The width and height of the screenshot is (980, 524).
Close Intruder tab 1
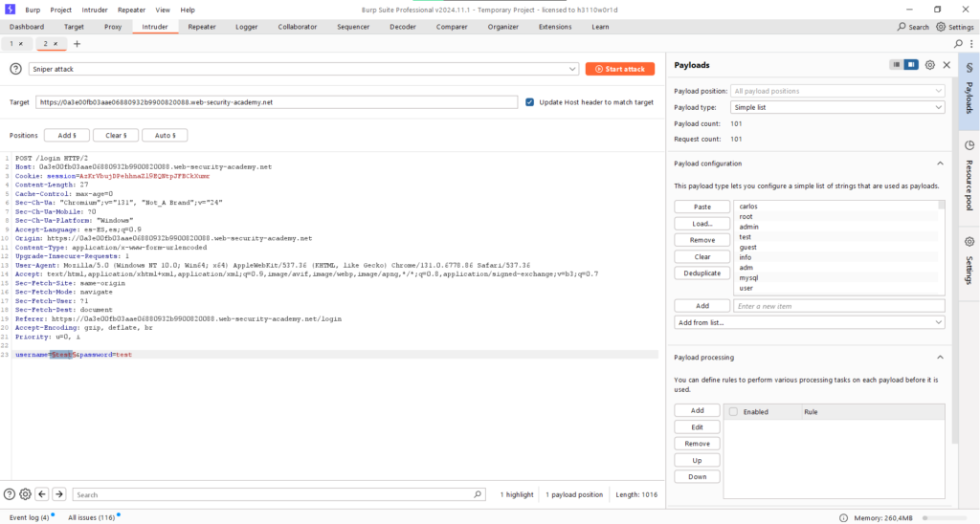(x=21, y=44)
